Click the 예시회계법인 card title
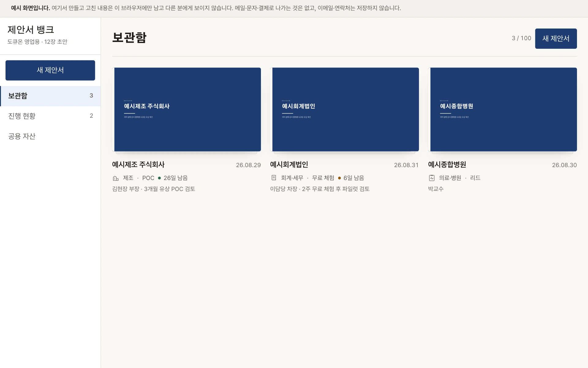This screenshot has height=368, width=588. 289,165
